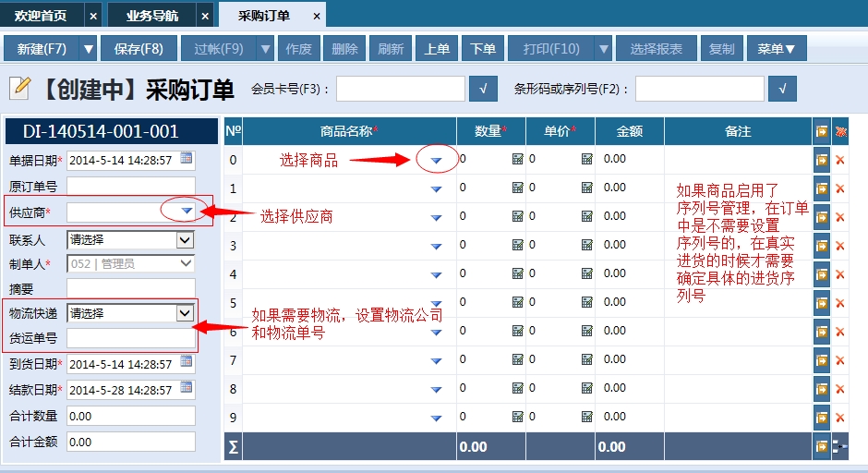Screen dimensions: 868x473
Task: Click insert-row icon in row 4
Action: [x=822, y=274]
